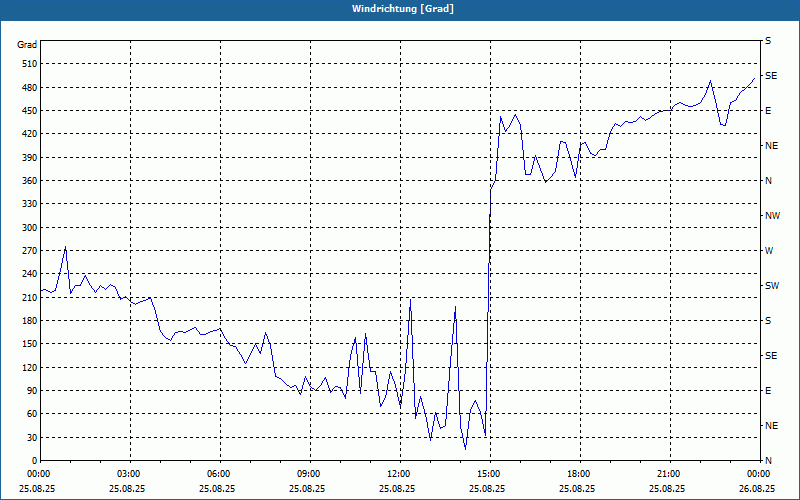This screenshot has width=800, height=500.
Task: Select the 00:00 label above the 26.08.25 date
Action: click(757, 474)
